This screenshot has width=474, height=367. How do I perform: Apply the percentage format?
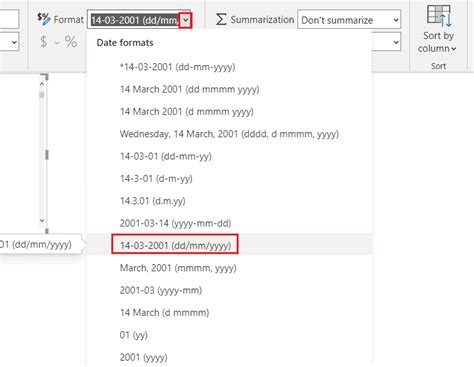(71, 42)
